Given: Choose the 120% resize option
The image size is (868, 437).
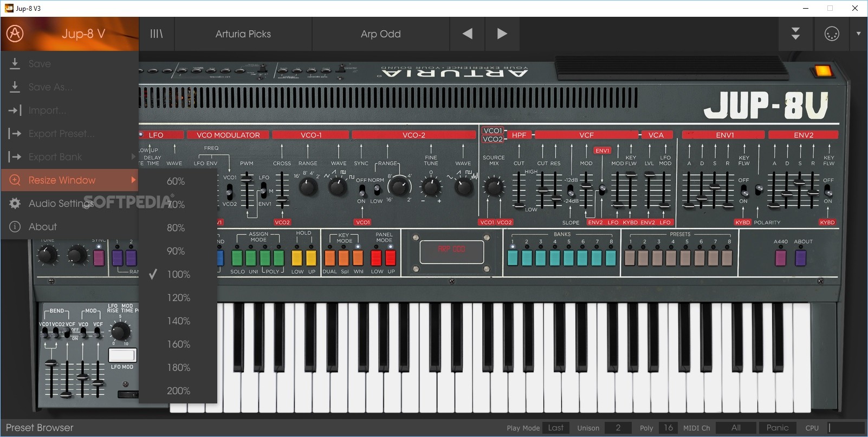Looking at the screenshot, I should click(178, 298).
